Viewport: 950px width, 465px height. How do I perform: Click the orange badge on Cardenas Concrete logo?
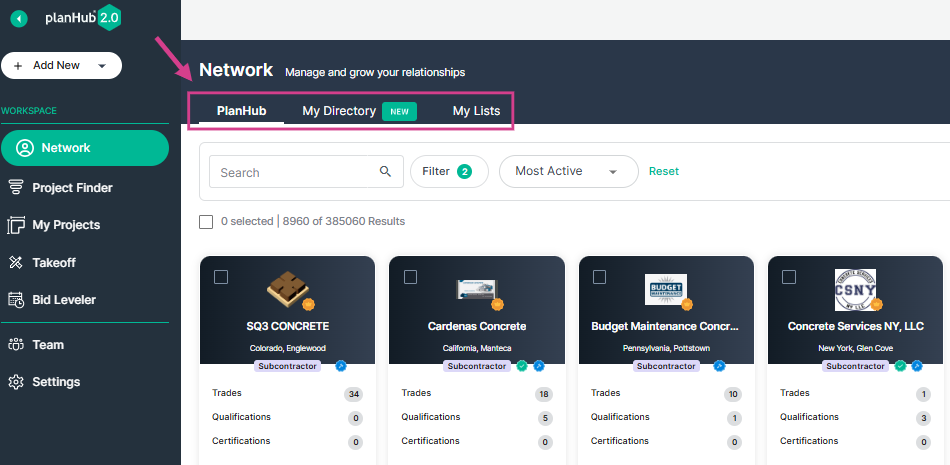pos(498,304)
